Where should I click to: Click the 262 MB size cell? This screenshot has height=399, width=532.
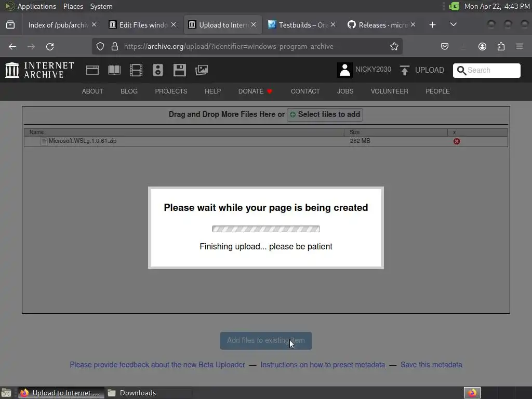360,141
